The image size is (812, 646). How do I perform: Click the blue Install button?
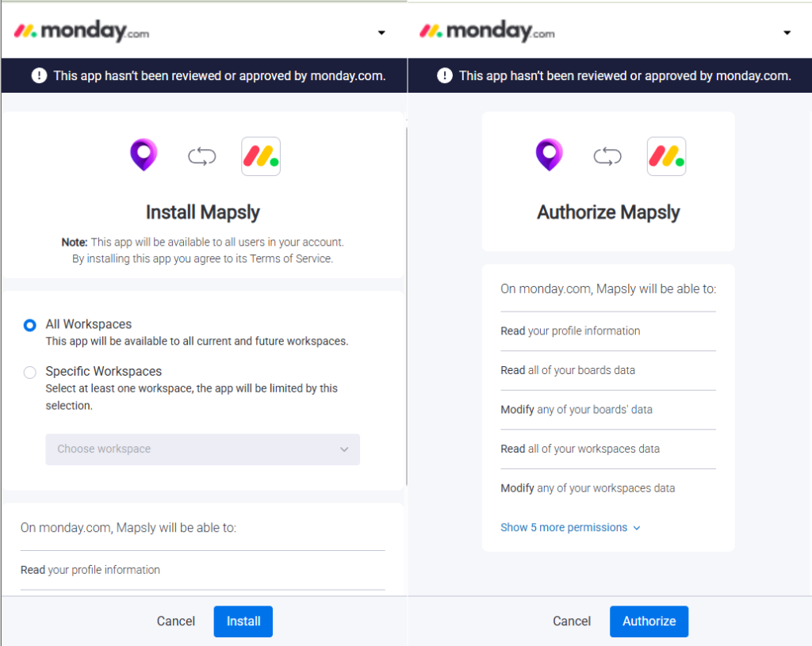click(x=243, y=621)
